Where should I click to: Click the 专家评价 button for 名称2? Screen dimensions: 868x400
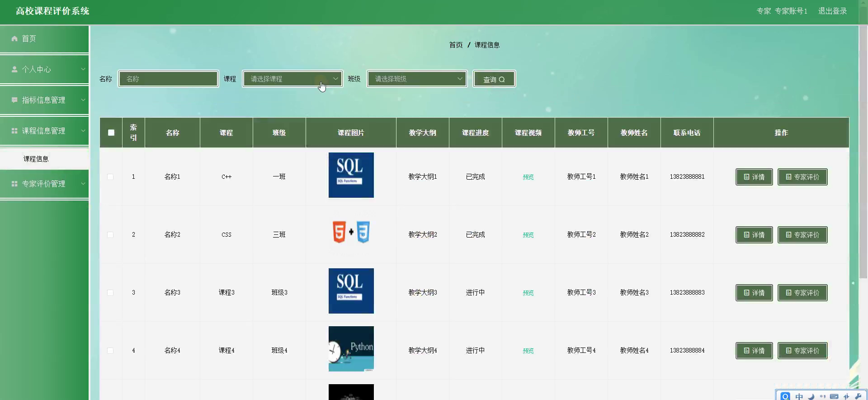pos(802,235)
